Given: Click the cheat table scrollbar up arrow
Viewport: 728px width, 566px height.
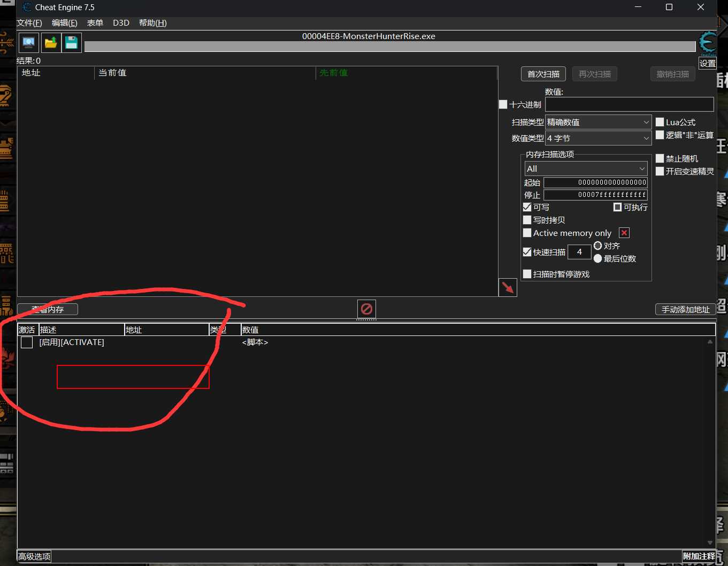Looking at the screenshot, I should pos(710,341).
